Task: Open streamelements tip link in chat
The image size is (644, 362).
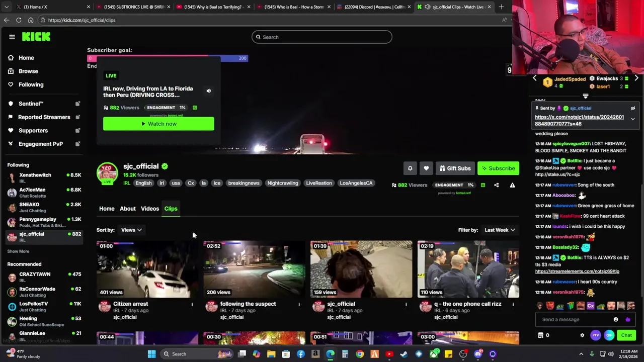Action: pos(577,271)
